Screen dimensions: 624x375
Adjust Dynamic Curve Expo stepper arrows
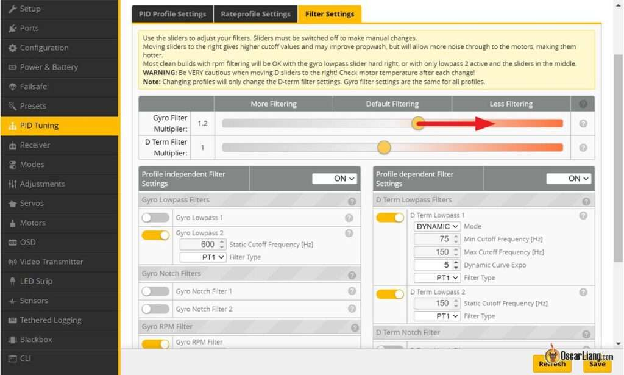coord(456,265)
